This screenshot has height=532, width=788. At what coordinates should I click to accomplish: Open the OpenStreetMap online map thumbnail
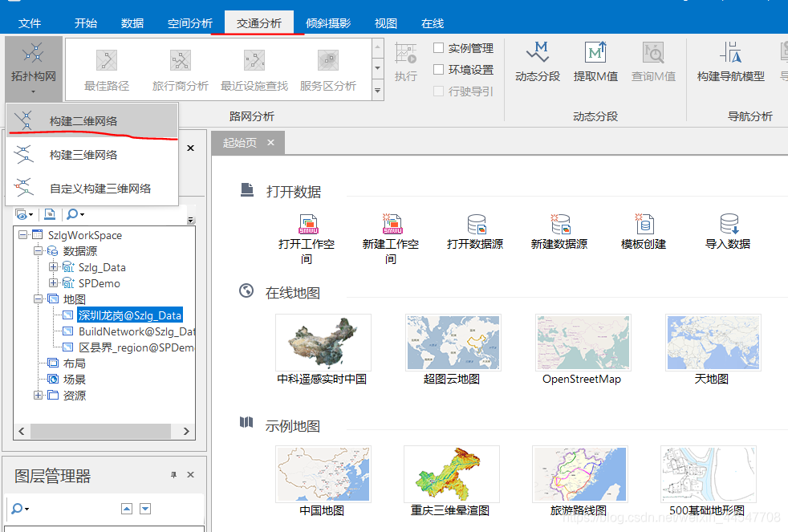tap(583, 343)
